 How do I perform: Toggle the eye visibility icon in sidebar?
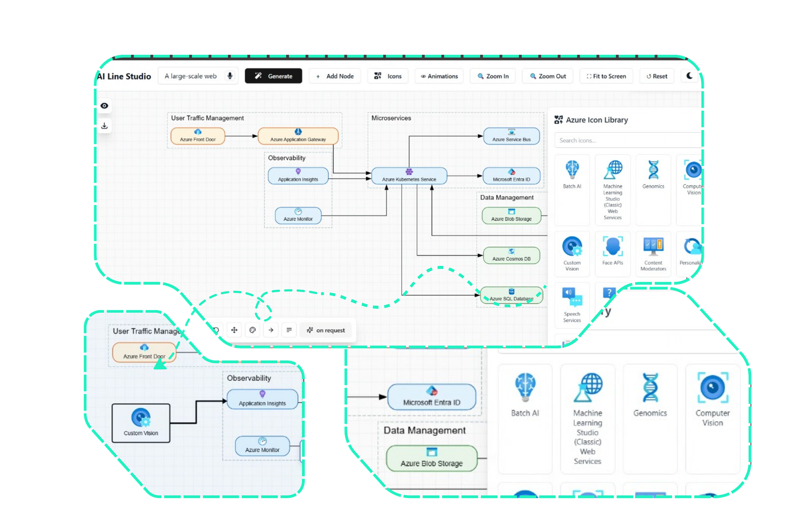coord(105,106)
